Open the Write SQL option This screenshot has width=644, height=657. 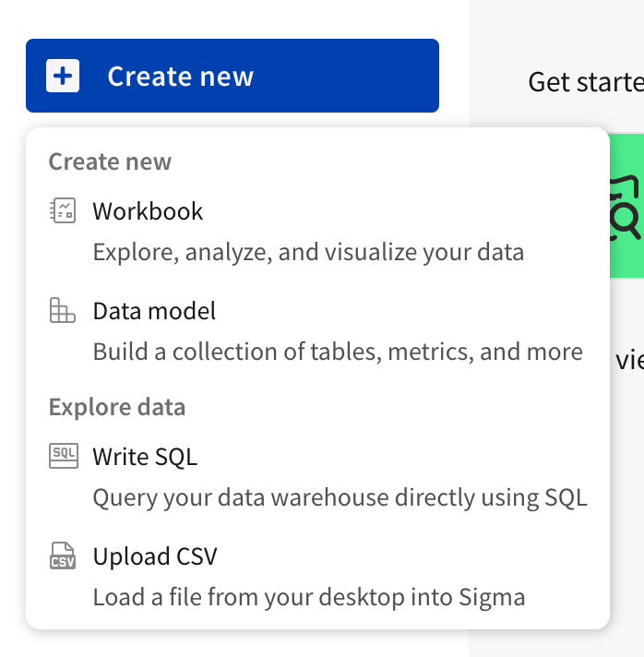(x=145, y=456)
